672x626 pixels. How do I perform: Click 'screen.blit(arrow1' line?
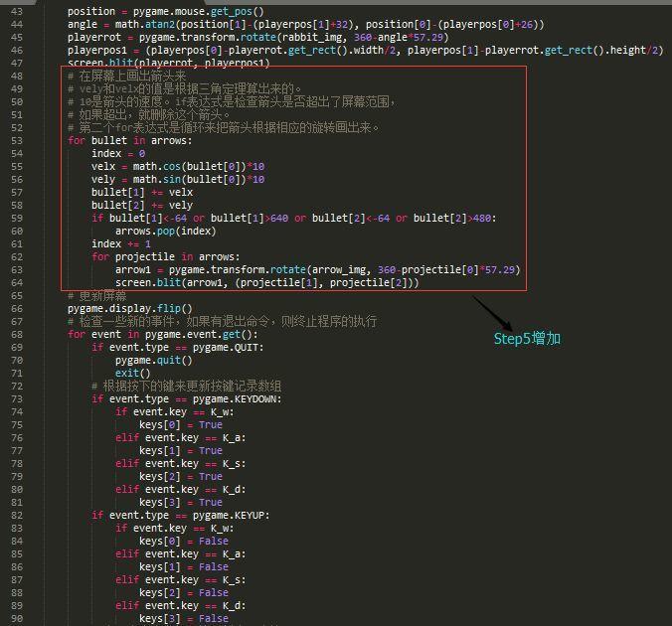tap(267, 283)
